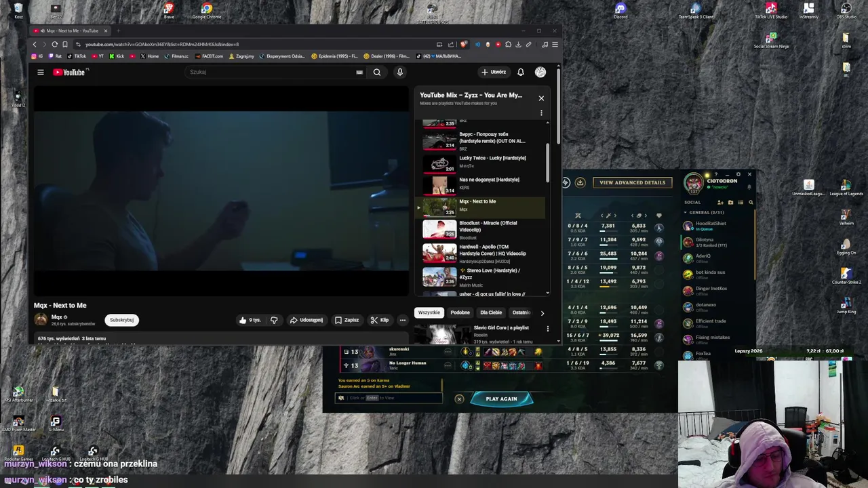This screenshot has width=868, height=488.
Task: Open the Filman.cc bookmark
Action: pyautogui.click(x=176, y=56)
